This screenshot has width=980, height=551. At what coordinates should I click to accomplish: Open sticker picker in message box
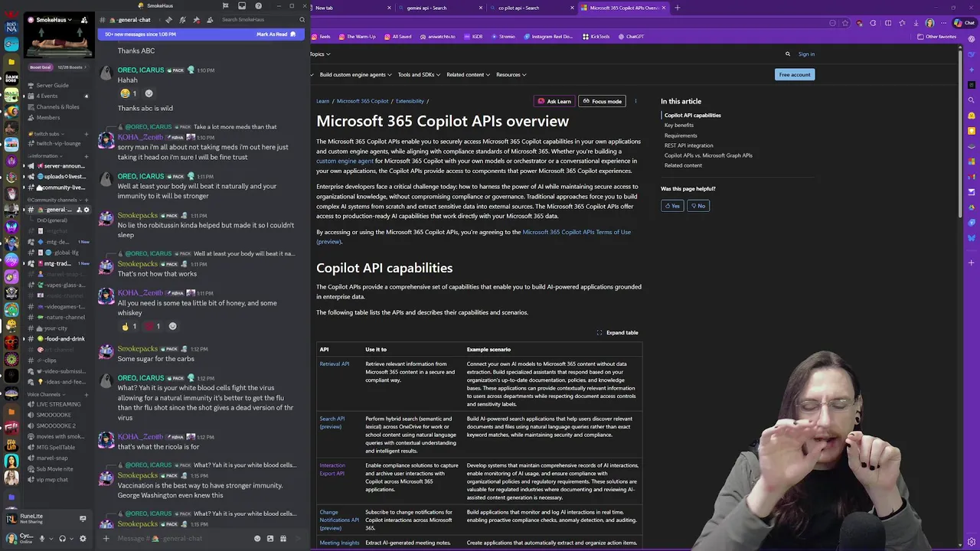coord(270,539)
